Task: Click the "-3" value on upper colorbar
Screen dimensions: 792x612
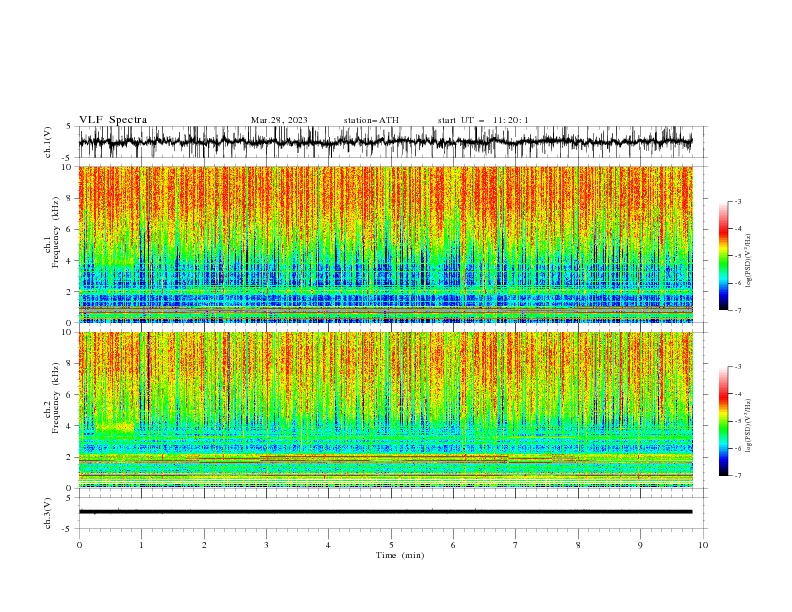Action: [737, 201]
